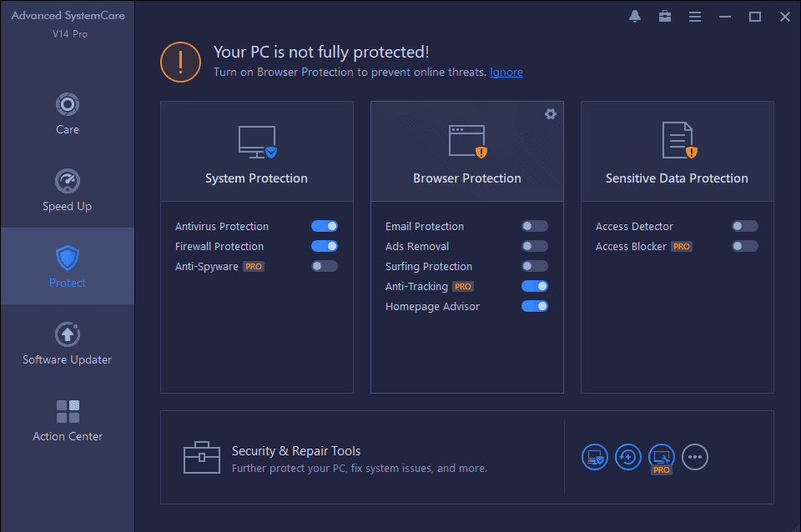Toggle the Access Detector switch
Screen dimensions: 801x532
pos(745,226)
